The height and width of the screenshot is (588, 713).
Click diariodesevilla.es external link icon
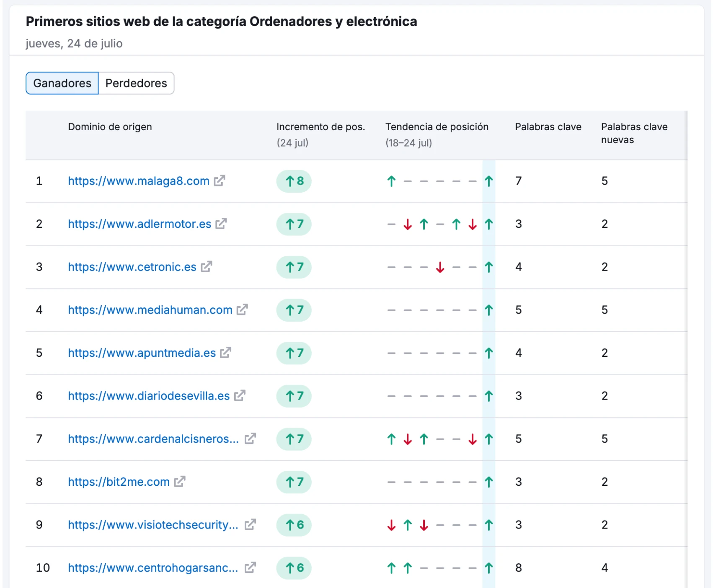click(x=240, y=396)
